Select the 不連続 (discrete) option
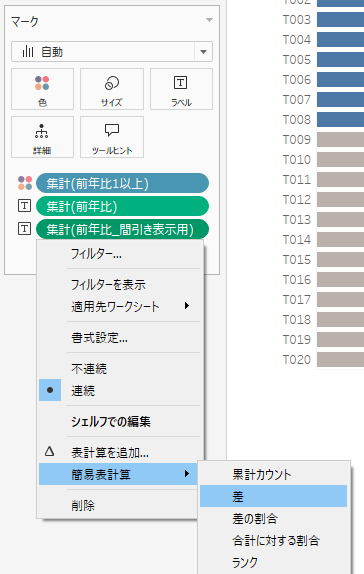The height and width of the screenshot is (574, 364). [119, 369]
